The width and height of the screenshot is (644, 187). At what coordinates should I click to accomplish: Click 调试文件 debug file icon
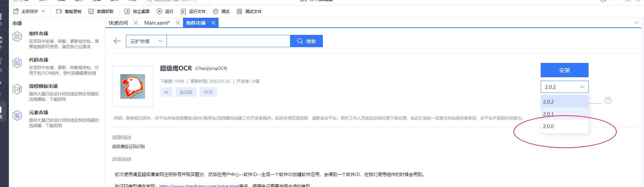[239, 12]
